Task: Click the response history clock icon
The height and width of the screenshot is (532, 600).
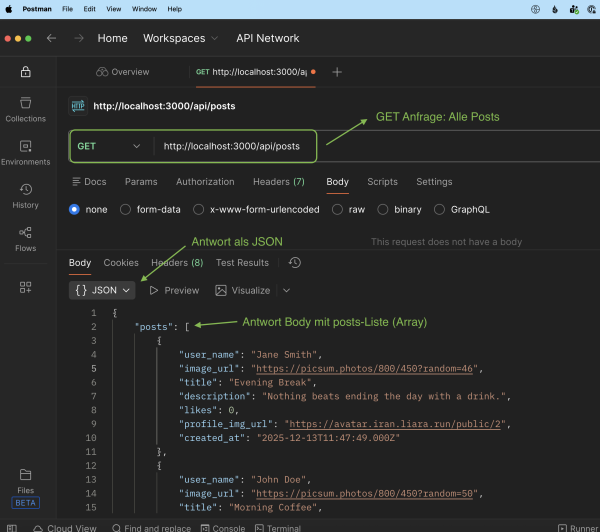Action: 294,263
